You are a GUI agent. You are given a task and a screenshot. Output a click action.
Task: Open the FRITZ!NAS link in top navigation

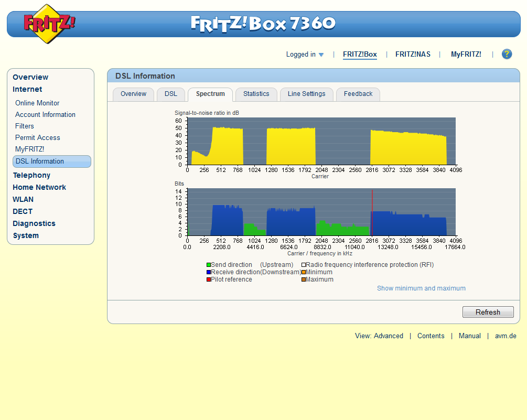[413, 55]
